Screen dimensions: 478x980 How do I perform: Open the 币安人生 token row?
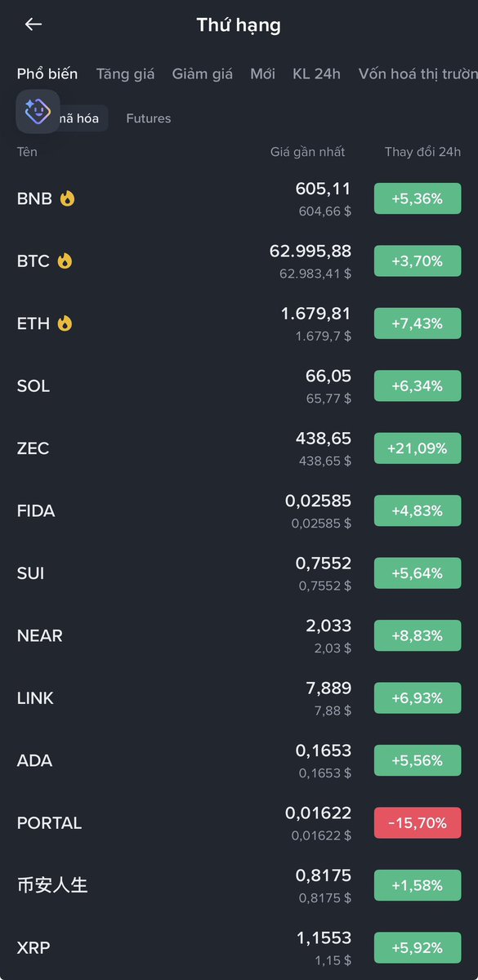click(x=239, y=885)
